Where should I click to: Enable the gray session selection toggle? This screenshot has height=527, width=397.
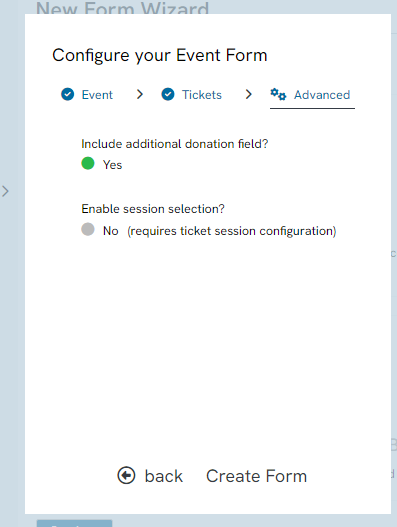[x=88, y=230]
